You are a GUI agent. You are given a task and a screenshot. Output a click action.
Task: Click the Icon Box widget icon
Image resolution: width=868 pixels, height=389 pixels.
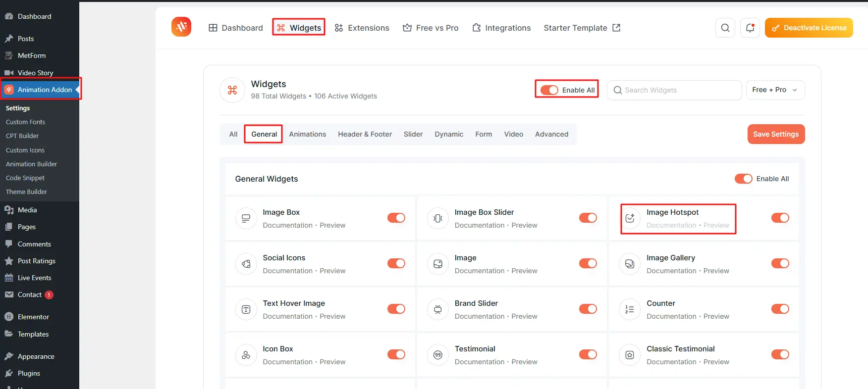click(x=246, y=355)
